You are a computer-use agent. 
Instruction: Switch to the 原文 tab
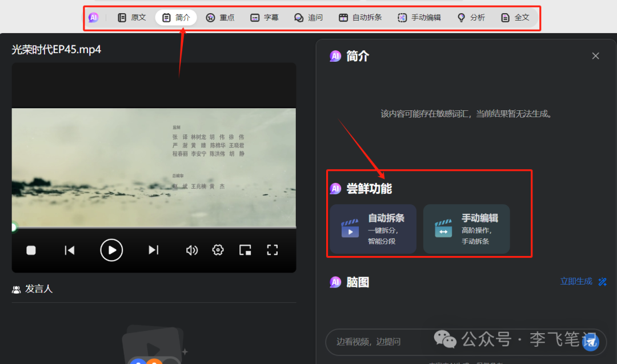coord(131,17)
